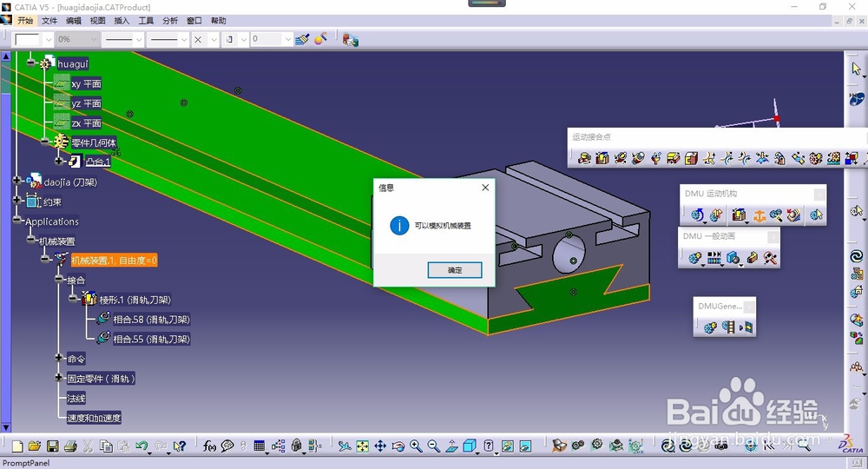Click the Isometric View cube icon
Screen dimensions: 868x469
[x=470, y=446]
